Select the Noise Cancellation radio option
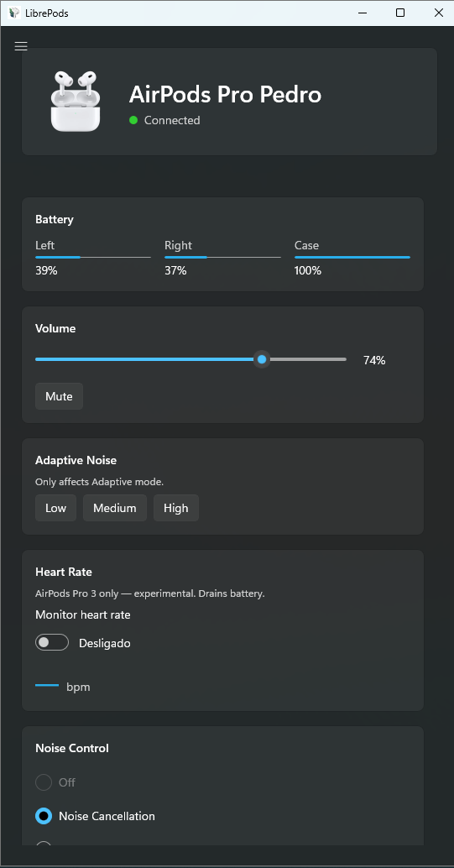454x868 pixels. click(x=44, y=816)
